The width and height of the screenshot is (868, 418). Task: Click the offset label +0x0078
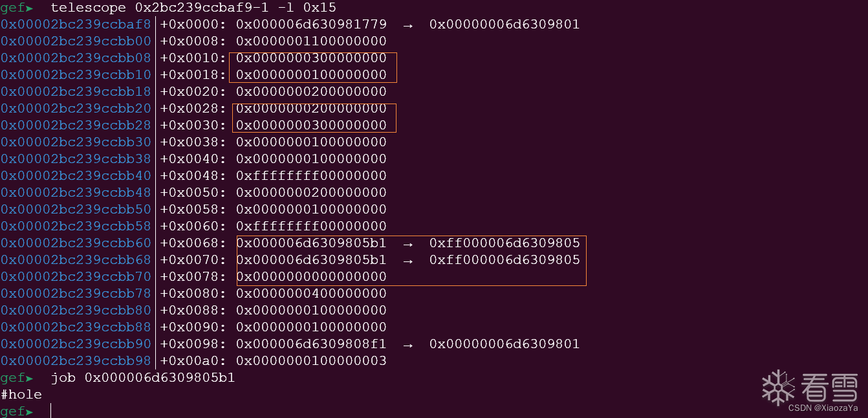point(193,277)
